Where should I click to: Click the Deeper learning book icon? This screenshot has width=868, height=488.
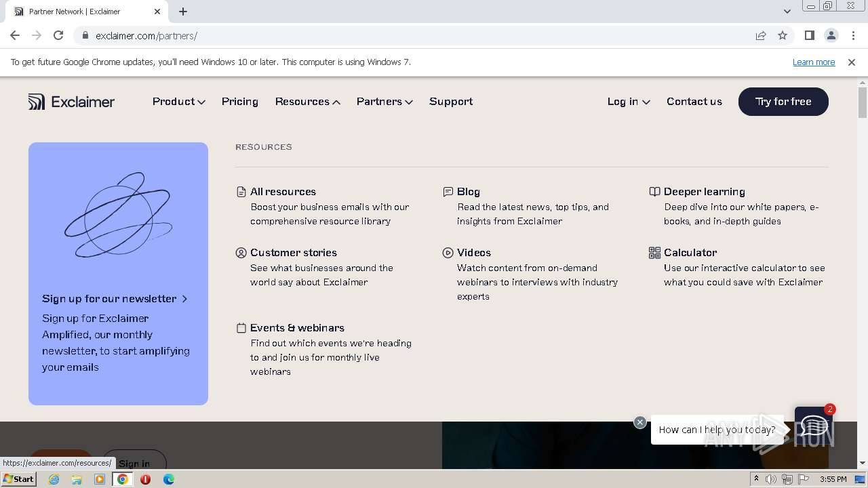point(654,192)
